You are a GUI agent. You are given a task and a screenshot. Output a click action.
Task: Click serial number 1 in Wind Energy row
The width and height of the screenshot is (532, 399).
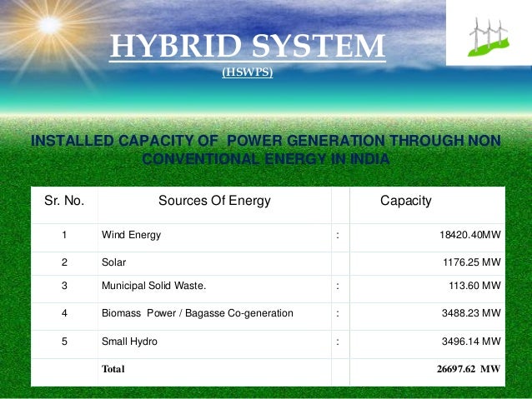pos(64,235)
